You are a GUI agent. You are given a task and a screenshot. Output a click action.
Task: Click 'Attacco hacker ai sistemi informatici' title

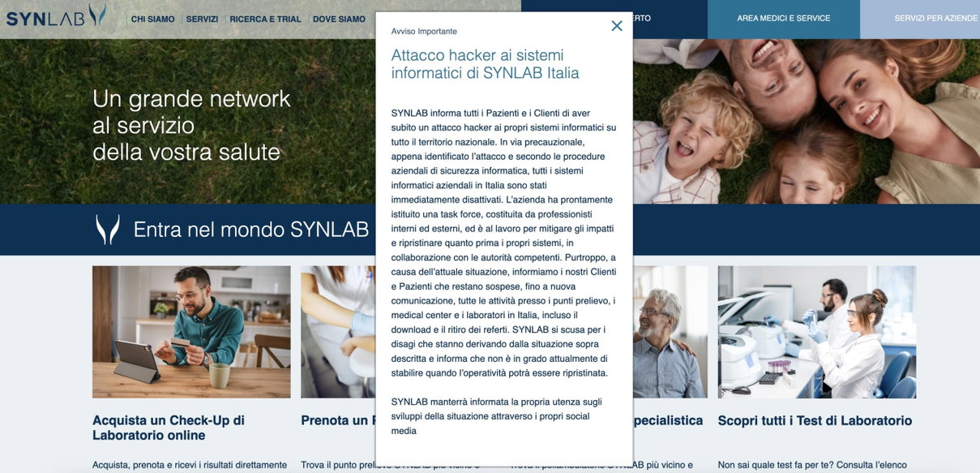485,64
